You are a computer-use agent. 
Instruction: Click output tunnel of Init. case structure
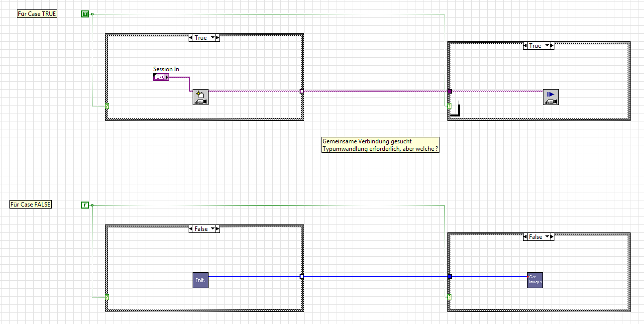(x=302, y=276)
